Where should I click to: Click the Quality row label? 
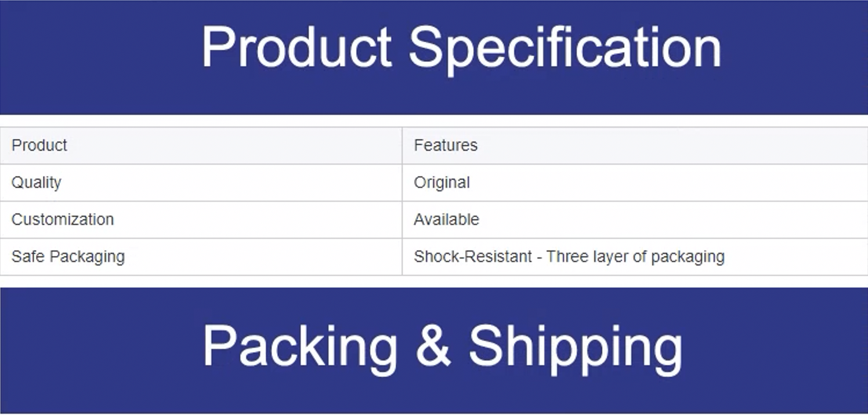pos(36,183)
